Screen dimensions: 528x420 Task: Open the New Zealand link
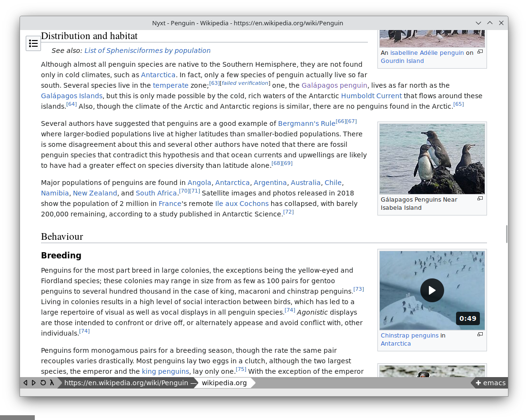[95, 193]
